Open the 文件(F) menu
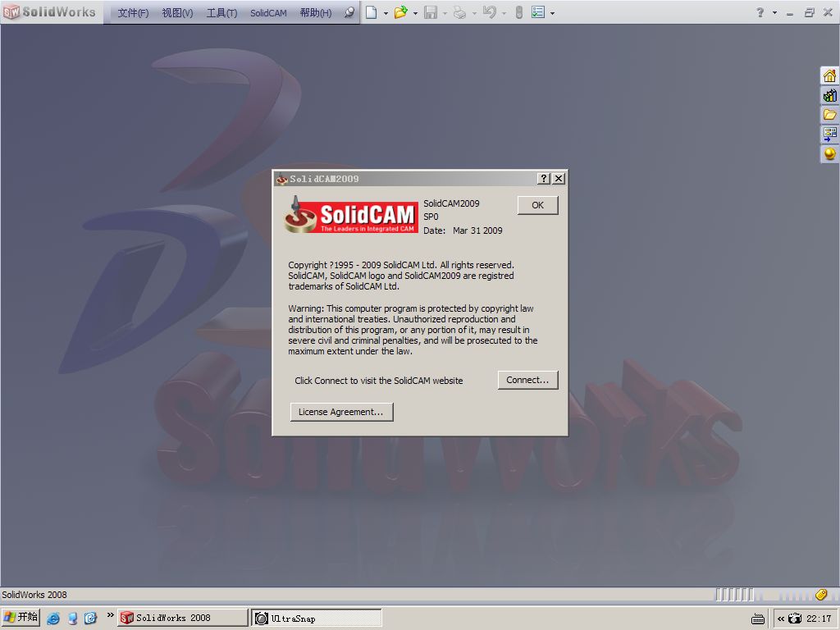This screenshot has width=840, height=630. [x=133, y=13]
